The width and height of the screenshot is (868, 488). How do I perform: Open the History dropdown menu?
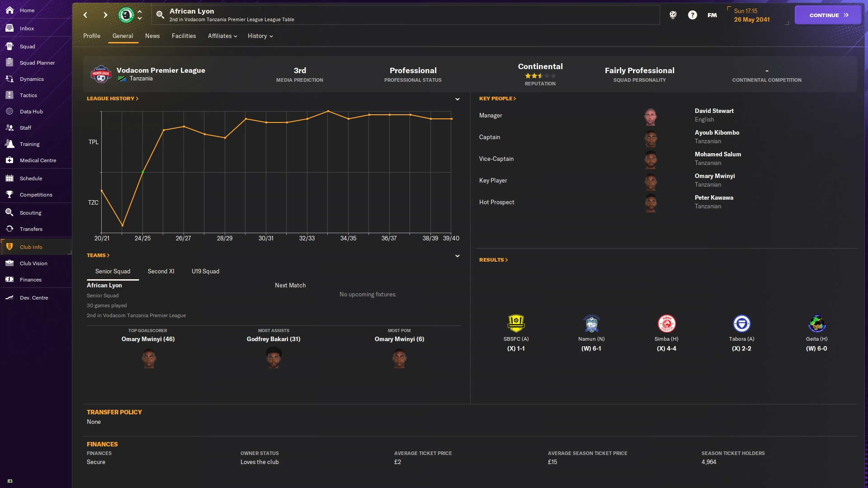[x=260, y=36]
